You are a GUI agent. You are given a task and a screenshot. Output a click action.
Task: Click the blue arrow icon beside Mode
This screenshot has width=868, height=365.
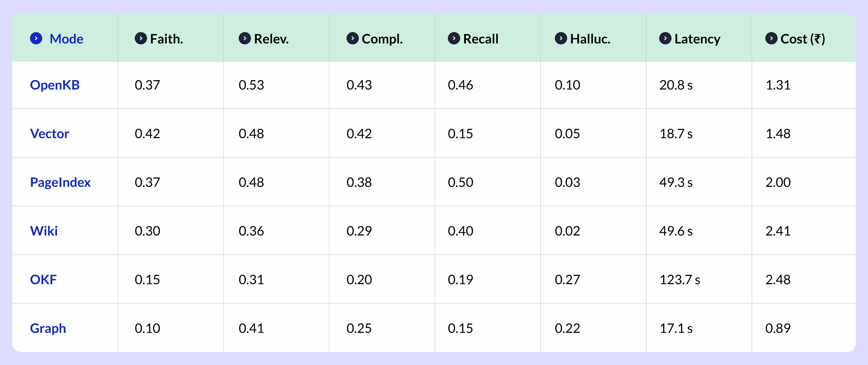coord(36,38)
